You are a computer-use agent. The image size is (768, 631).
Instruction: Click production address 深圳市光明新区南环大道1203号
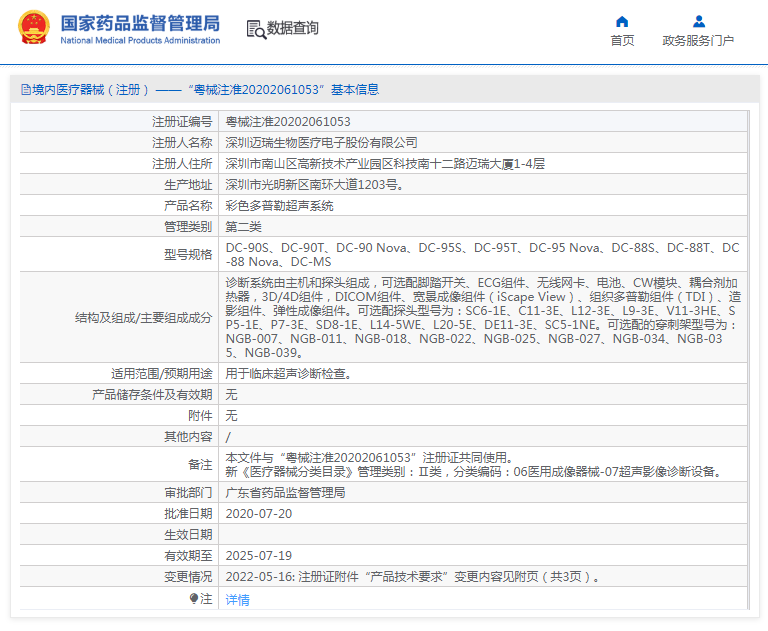point(314,185)
